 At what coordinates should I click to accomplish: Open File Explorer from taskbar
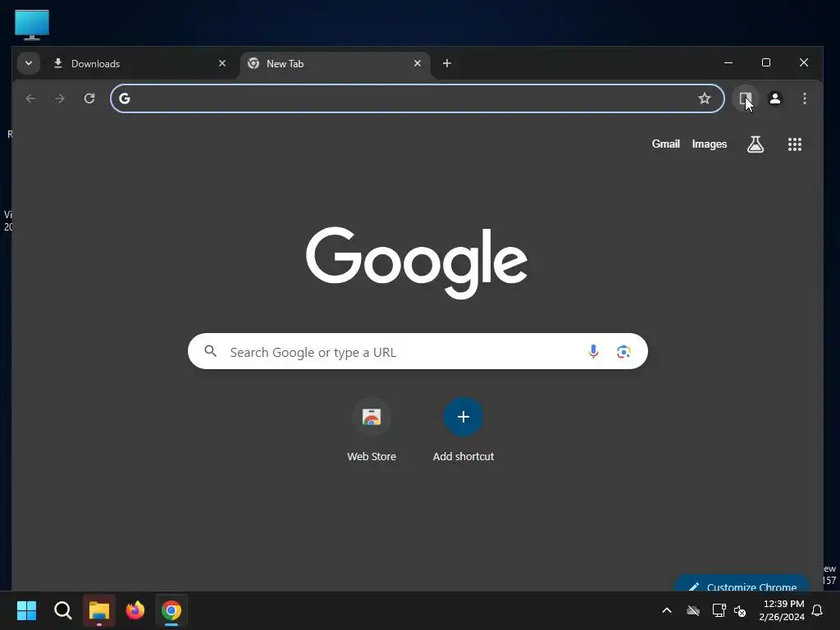click(x=99, y=610)
